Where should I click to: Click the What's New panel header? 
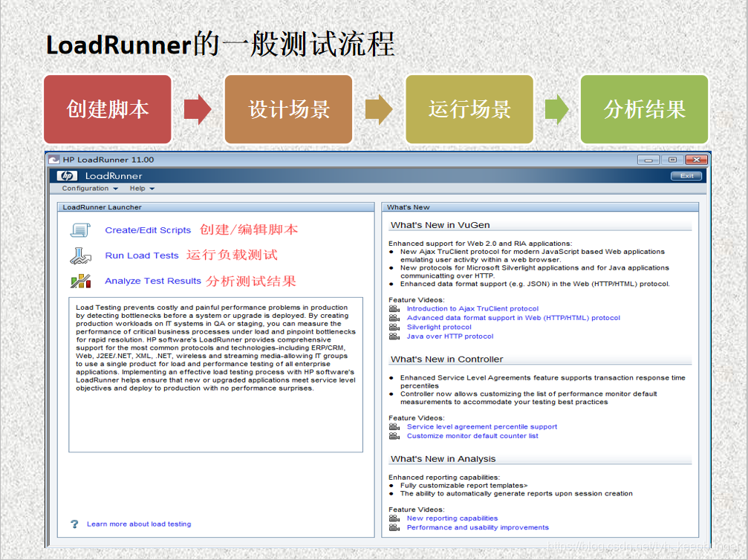tap(540, 207)
